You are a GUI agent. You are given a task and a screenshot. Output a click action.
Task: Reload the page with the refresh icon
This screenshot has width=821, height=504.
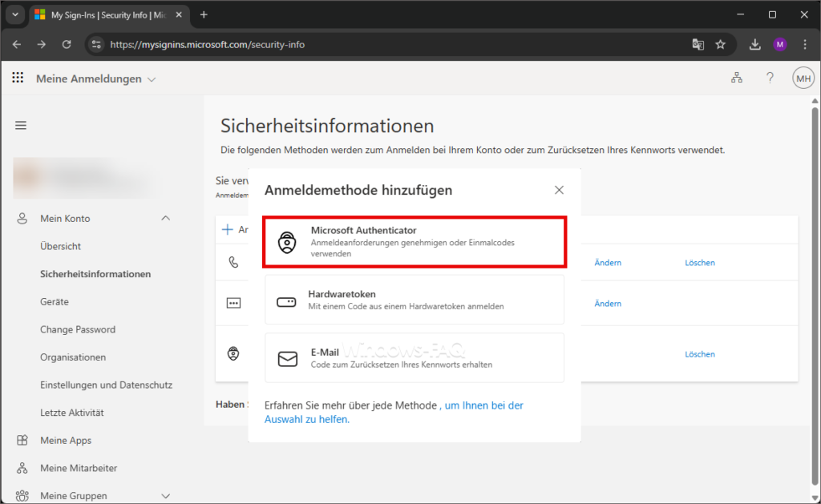(67, 45)
